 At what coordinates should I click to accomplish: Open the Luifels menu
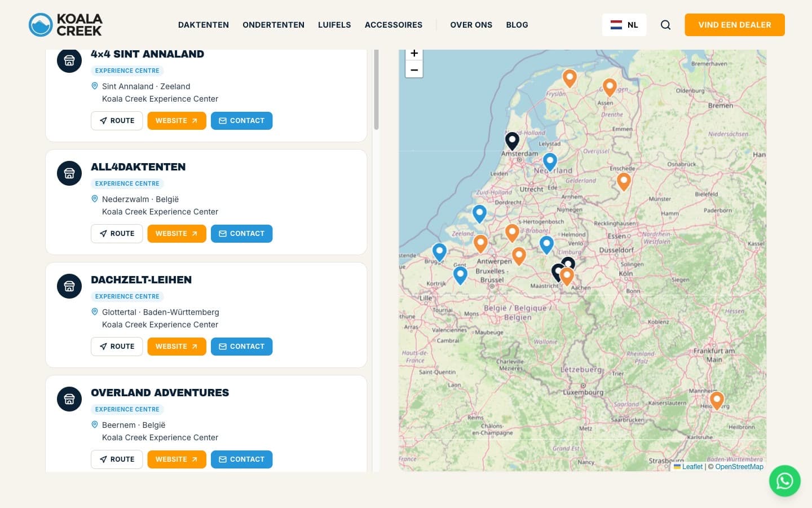click(334, 25)
